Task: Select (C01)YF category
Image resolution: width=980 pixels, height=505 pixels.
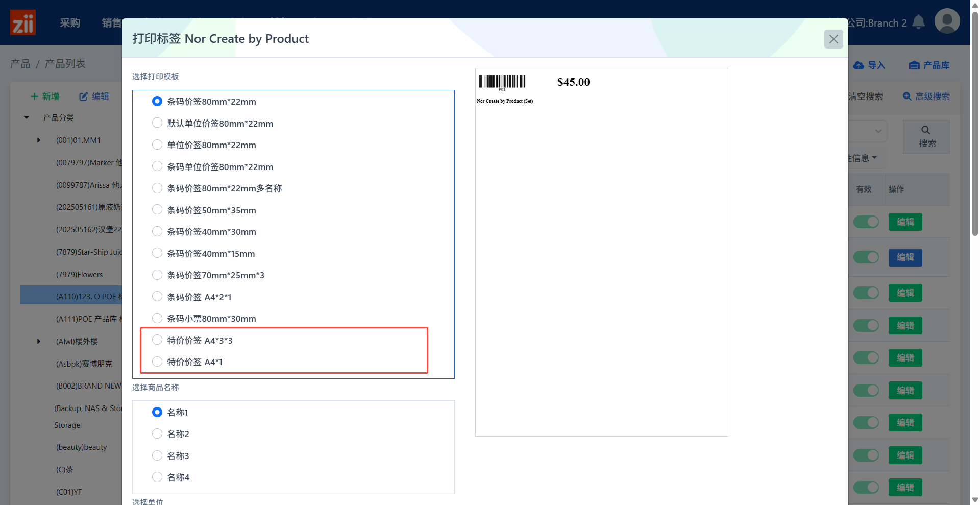Action: pos(69,492)
